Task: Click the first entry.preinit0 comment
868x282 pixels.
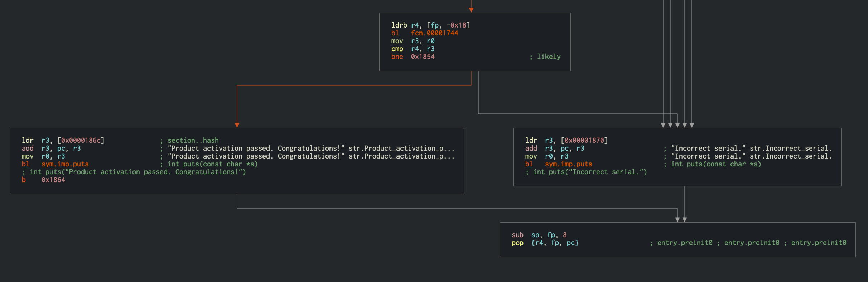Action: [x=684, y=243]
